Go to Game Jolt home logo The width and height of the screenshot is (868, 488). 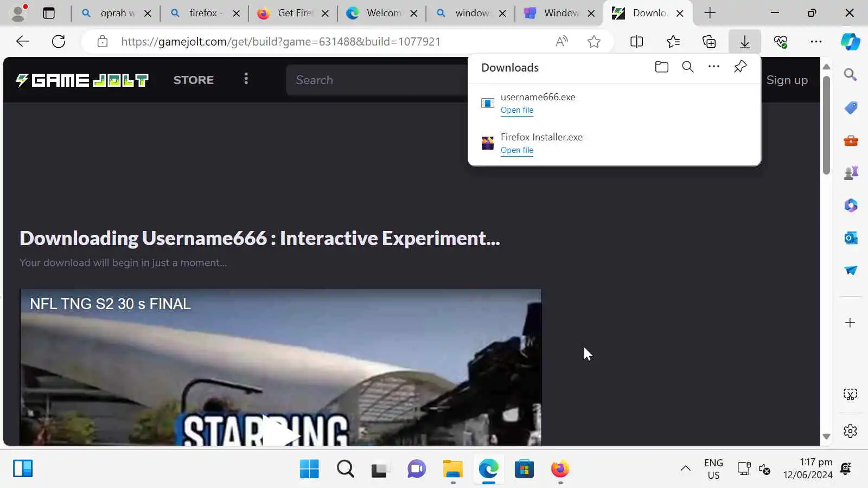pyautogui.click(x=82, y=80)
